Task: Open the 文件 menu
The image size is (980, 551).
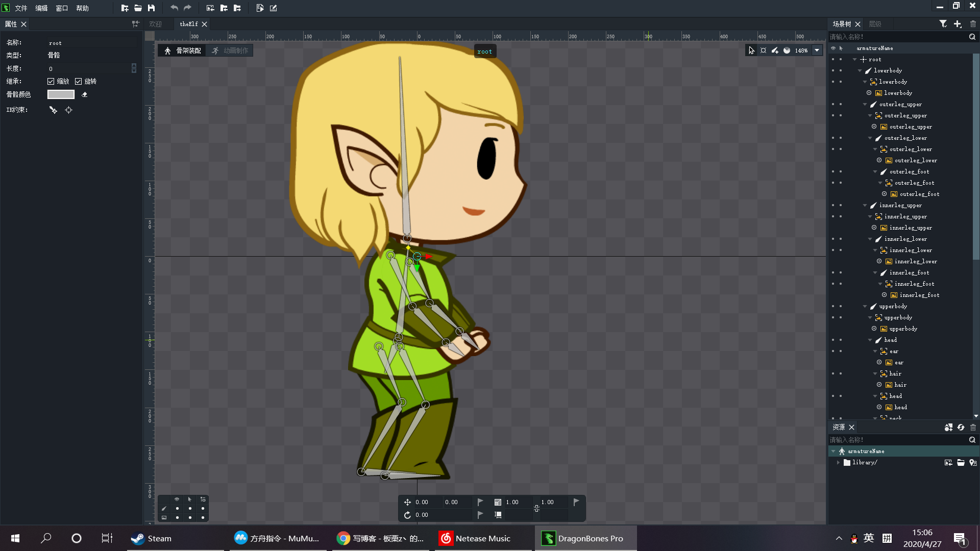Action: click(x=21, y=8)
